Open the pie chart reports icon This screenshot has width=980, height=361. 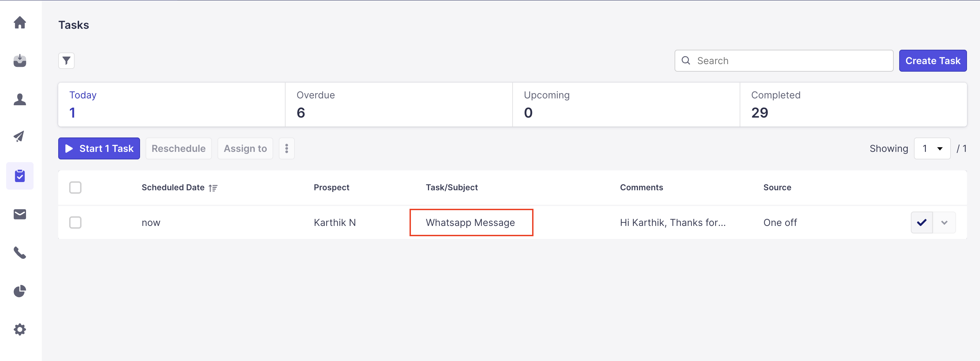point(20,291)
